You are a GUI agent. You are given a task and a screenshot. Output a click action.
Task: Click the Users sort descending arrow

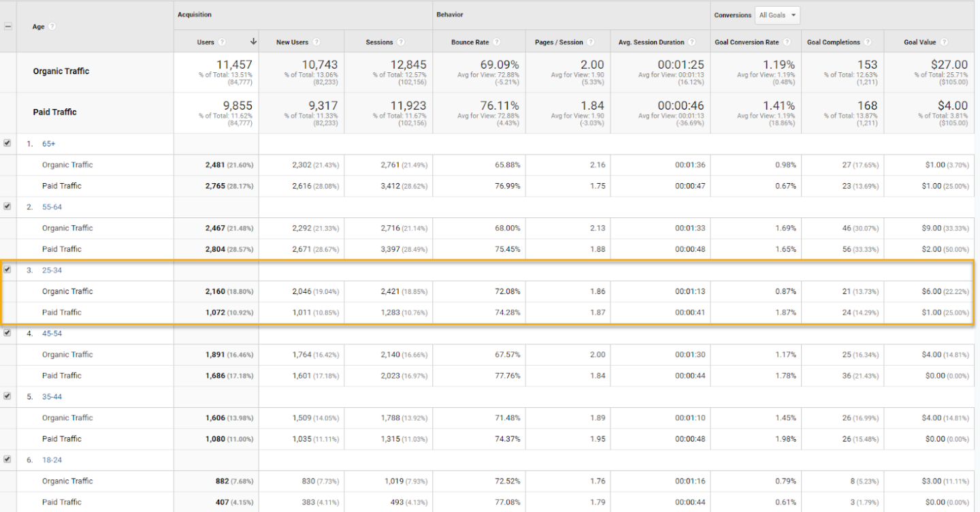tap(253, 42)
